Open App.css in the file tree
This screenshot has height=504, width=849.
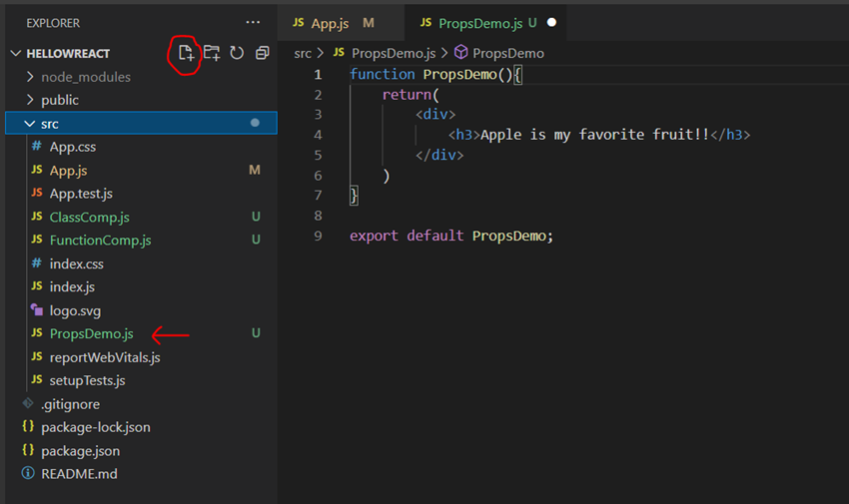coord(72,147)
